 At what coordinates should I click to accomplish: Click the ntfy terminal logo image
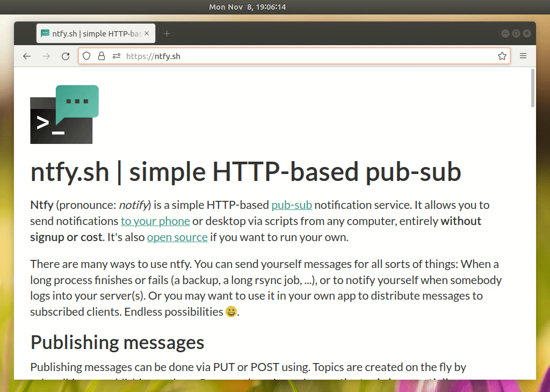point(64,114)
